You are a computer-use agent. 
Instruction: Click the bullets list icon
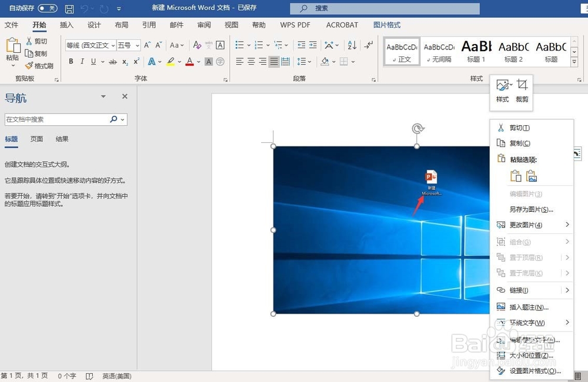tap(239, 45)
